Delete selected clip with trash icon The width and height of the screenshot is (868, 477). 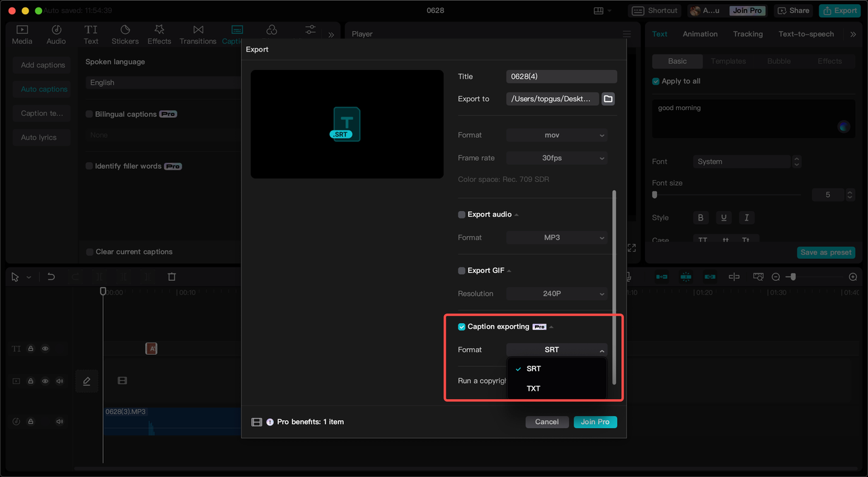click(172, 277)
